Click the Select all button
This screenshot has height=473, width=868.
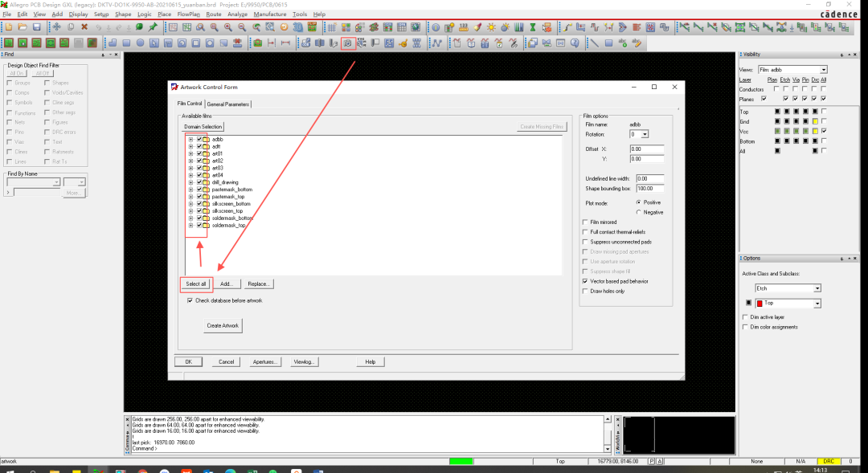[x=196, y=283]
